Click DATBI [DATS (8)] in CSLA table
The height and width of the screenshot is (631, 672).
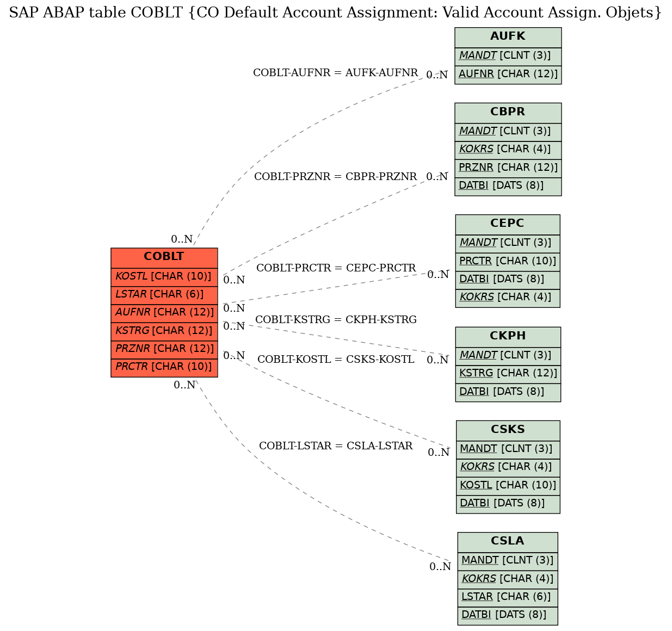tap(508, 615)
